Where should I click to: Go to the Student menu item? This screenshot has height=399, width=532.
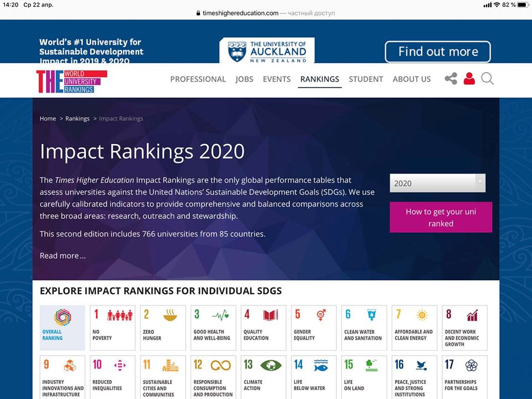(x=366, y=79)
